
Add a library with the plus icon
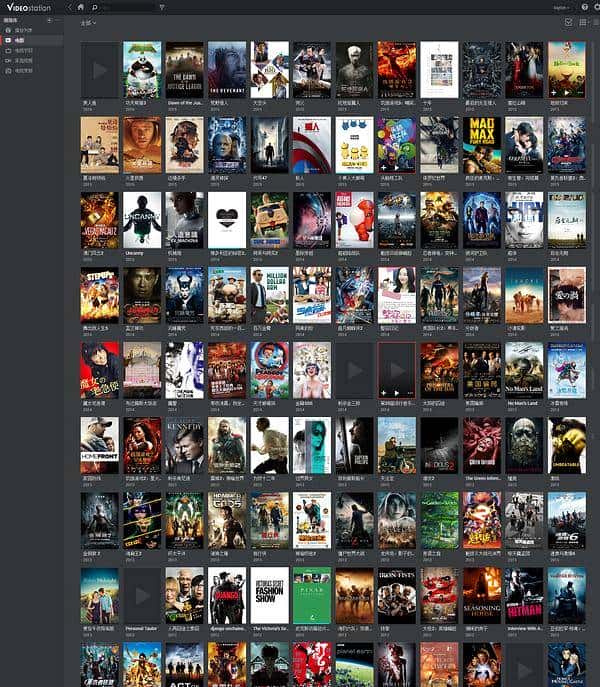tap(50, 20)
